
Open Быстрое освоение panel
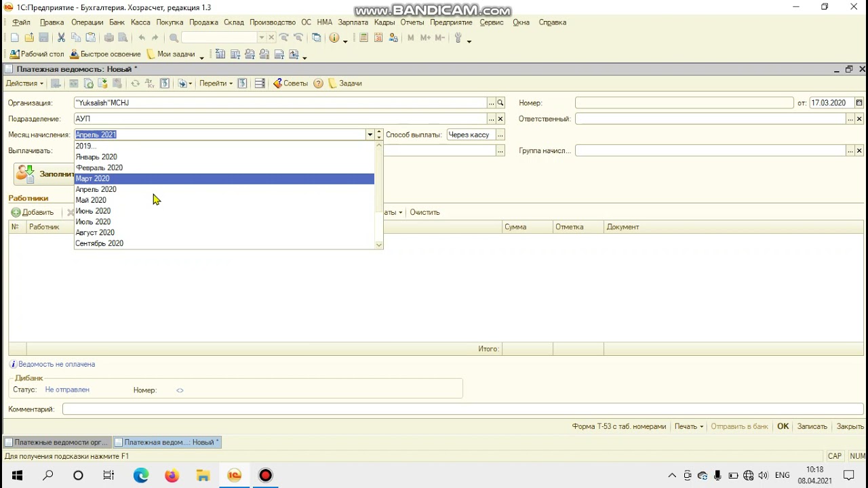click(104, 54)
